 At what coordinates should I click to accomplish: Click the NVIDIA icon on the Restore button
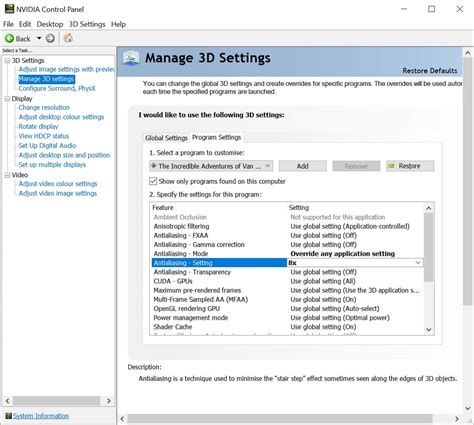392,166
